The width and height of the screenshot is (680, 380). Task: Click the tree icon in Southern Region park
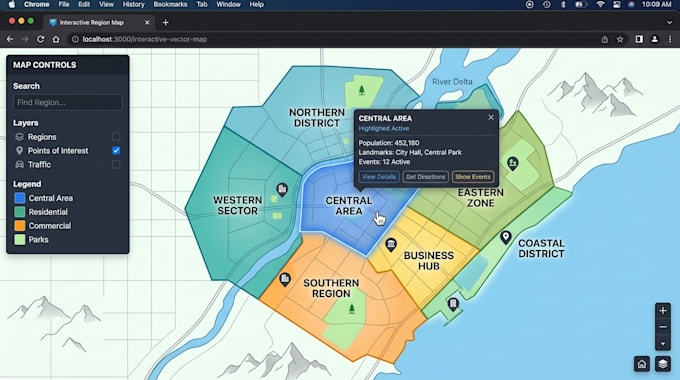tap(352, 309)
